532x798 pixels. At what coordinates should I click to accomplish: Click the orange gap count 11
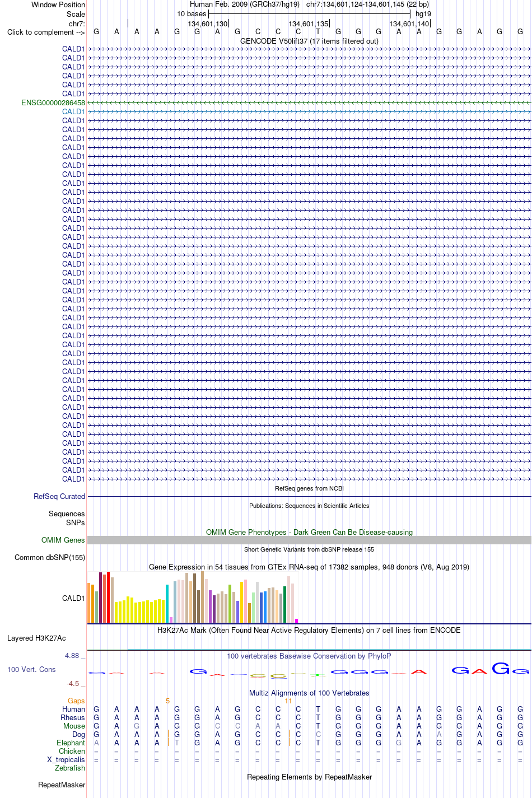click(288, 701)
